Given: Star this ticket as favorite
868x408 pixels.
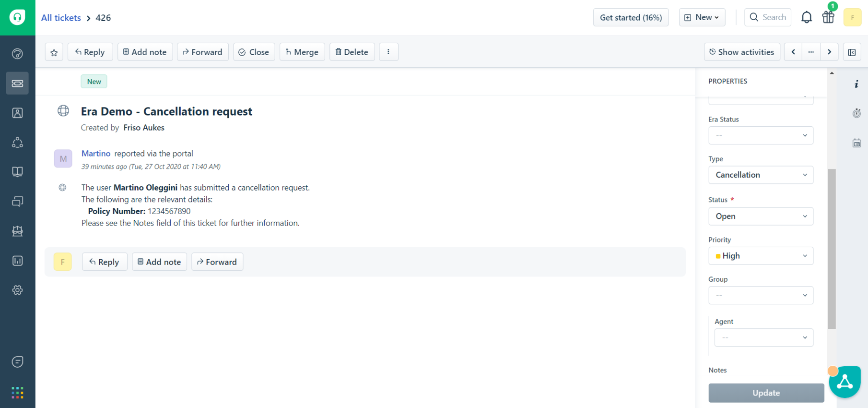Looking at the screenshot, I should [54, 52].
